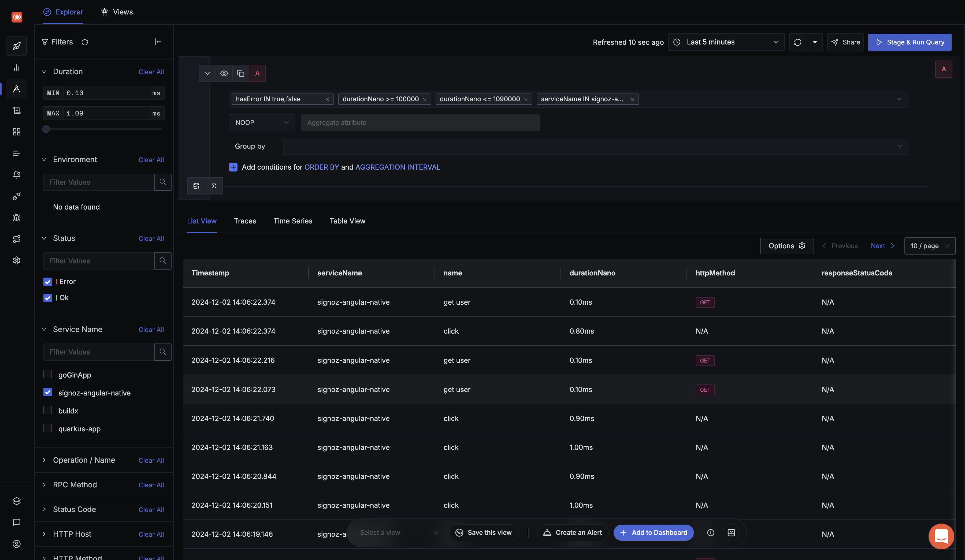Remove hasError IN true,false filter tag
The image size is (965, 560).
[327, 99]
